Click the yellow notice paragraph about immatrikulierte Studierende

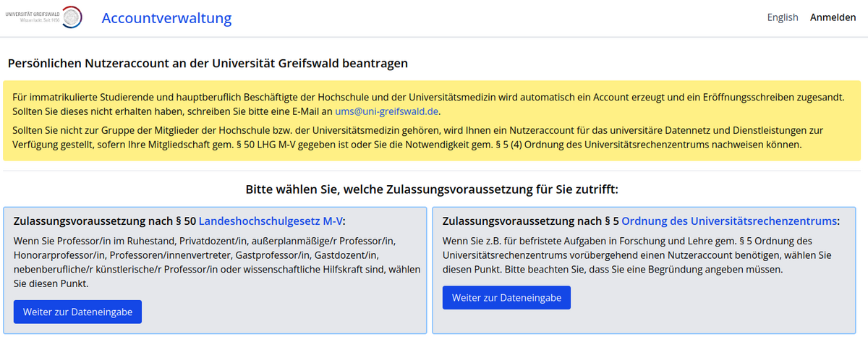427,104
